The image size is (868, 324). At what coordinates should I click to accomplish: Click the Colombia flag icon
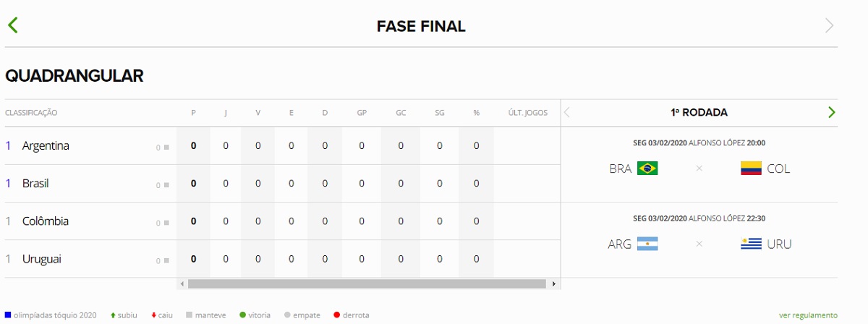click(x=751, y=169)
